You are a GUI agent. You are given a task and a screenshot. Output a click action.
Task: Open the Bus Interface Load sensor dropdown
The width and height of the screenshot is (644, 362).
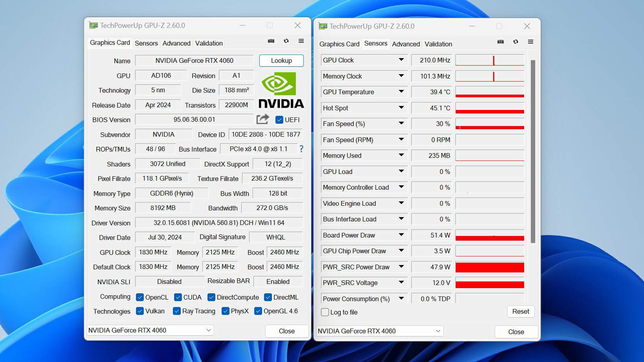(401, 219)
